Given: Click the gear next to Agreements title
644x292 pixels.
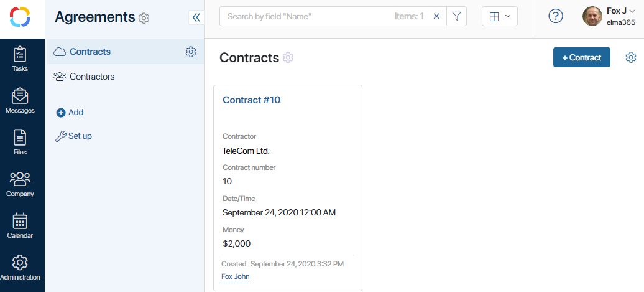Looking at the screenshot, I should pos(144,18).
